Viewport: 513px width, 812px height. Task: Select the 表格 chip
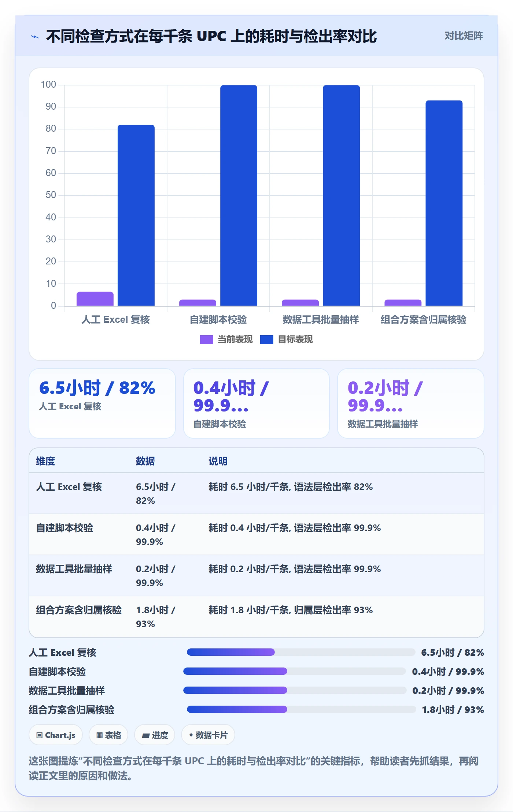coord(108,735)
